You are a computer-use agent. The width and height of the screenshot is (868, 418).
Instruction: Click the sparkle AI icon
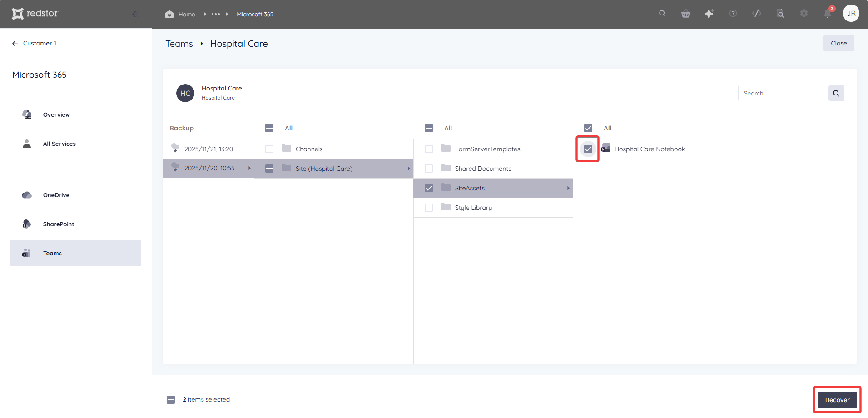(x=709, y=14)
